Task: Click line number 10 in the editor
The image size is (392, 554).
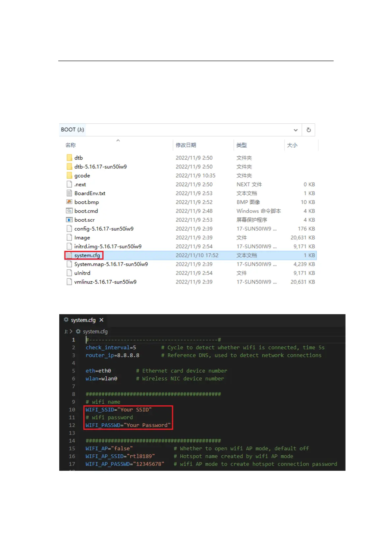Action: [72, 410]
